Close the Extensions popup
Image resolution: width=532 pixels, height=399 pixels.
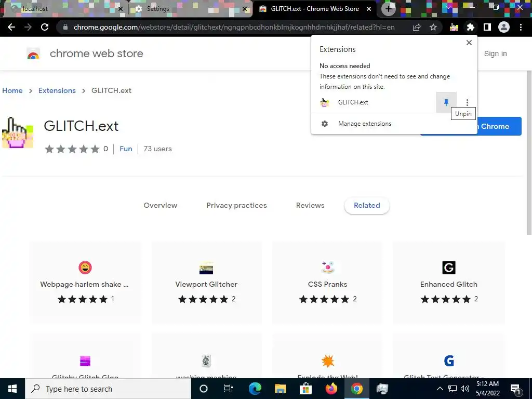point(469,43)
